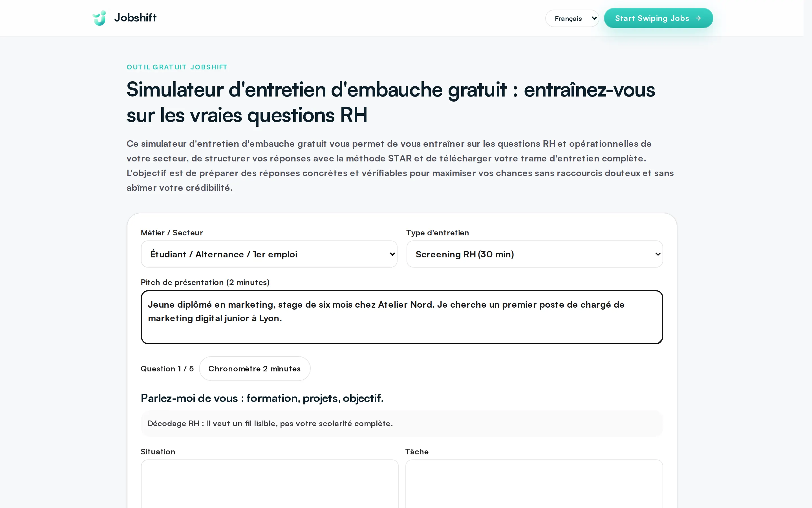Click the Start Swiping Jobs button
Screen dimensions: 812x508
click(658, 18)
